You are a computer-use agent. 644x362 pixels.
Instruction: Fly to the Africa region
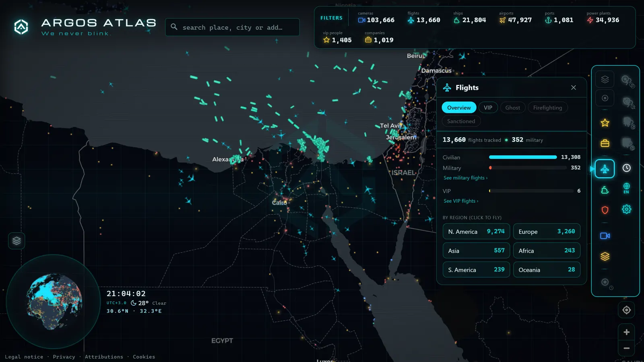point(547,251)
